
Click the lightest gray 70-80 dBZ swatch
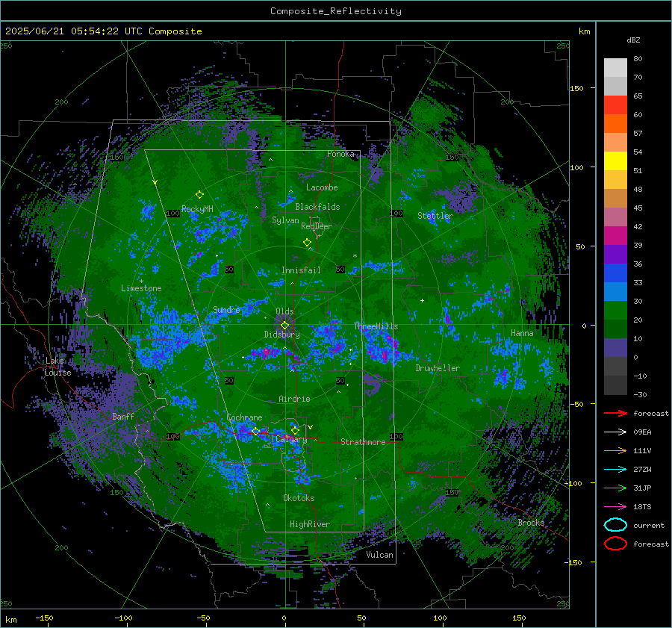[615, 68]
